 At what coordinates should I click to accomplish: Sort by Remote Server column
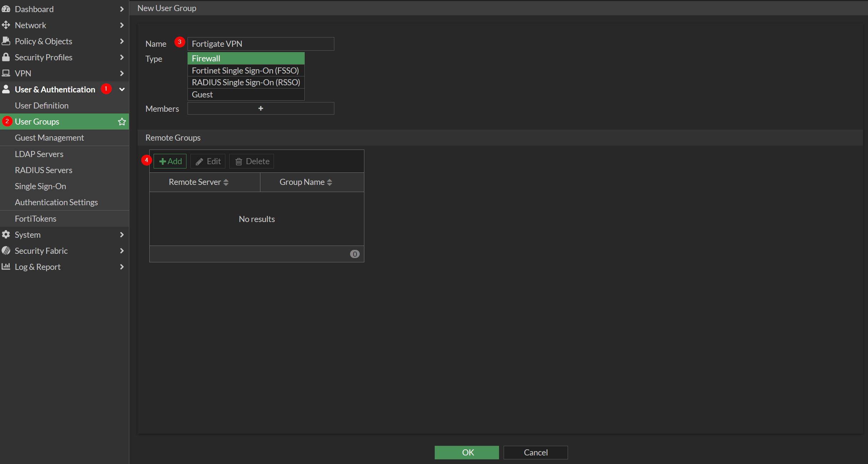pyautogui.click(x=199, y=182)
